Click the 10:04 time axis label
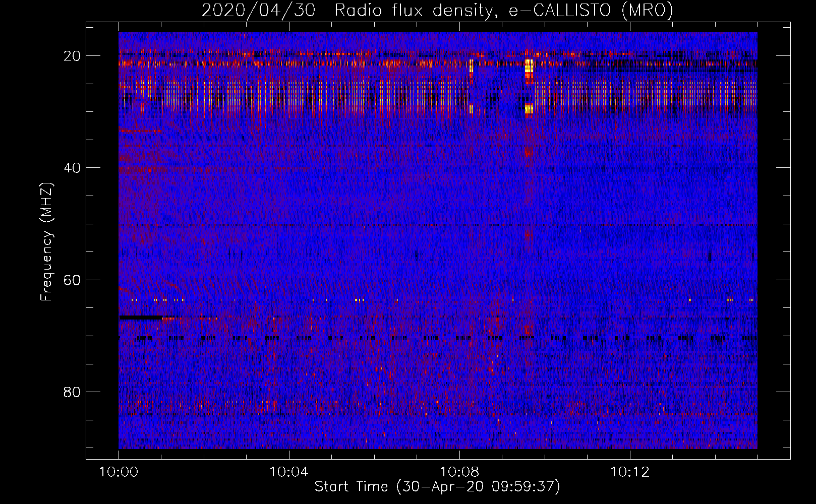The height and width of the screenshot is (504, 816). 288,472
